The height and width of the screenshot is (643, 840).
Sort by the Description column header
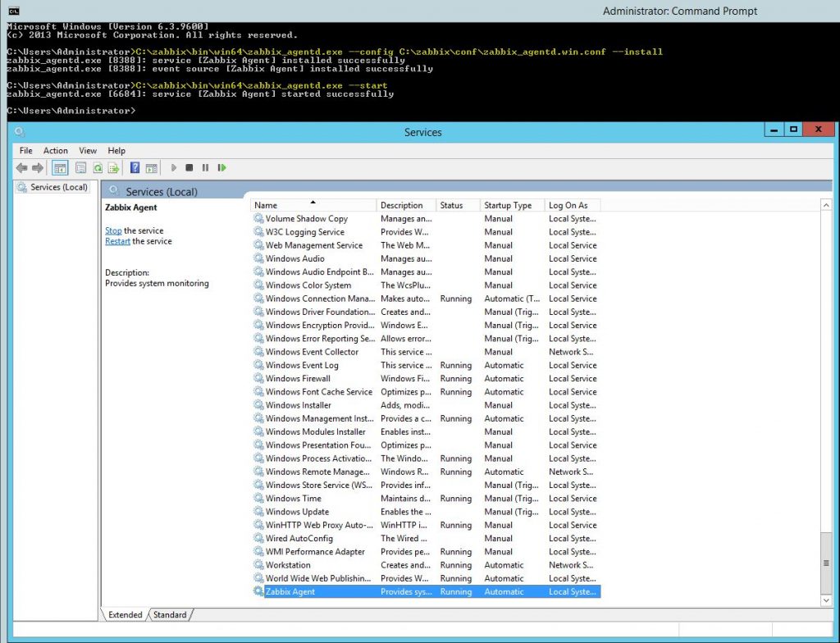click(407, 205)
